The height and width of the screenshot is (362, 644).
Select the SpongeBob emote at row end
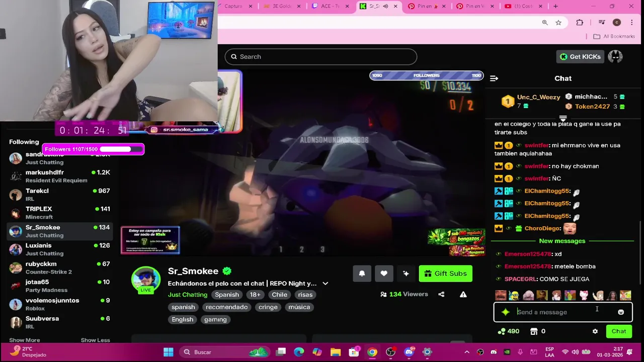pos(625,296)
